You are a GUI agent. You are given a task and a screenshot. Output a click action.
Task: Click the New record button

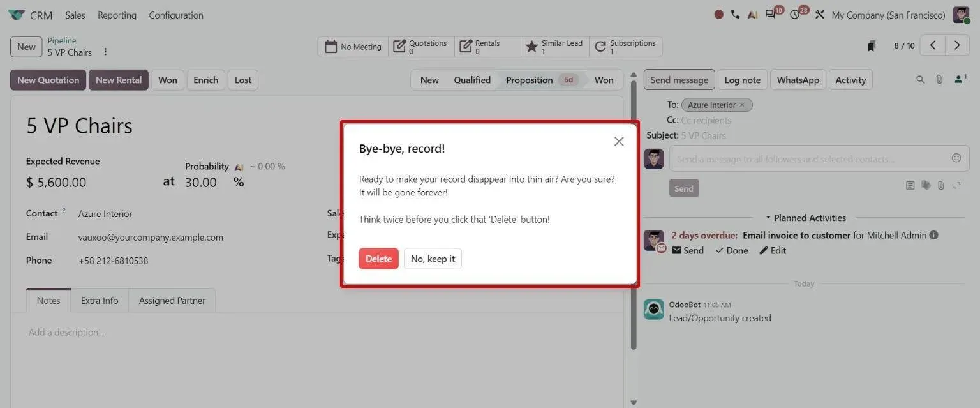pos(26,47)
